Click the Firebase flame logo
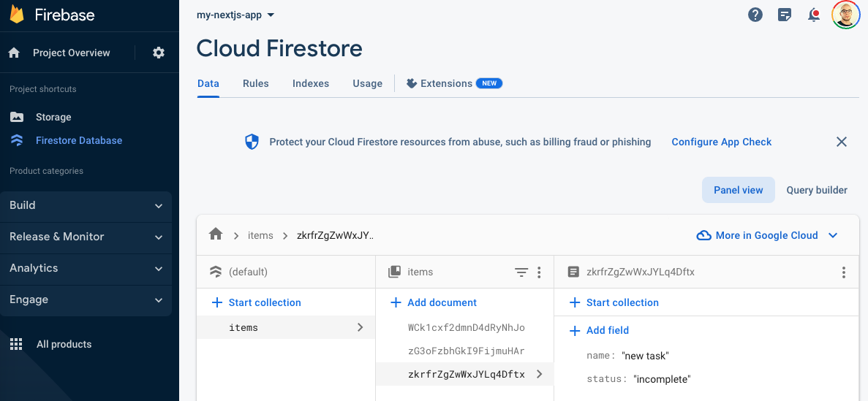Screen dimensions: 868x401 pyautogui.click(x=17, y=14)
